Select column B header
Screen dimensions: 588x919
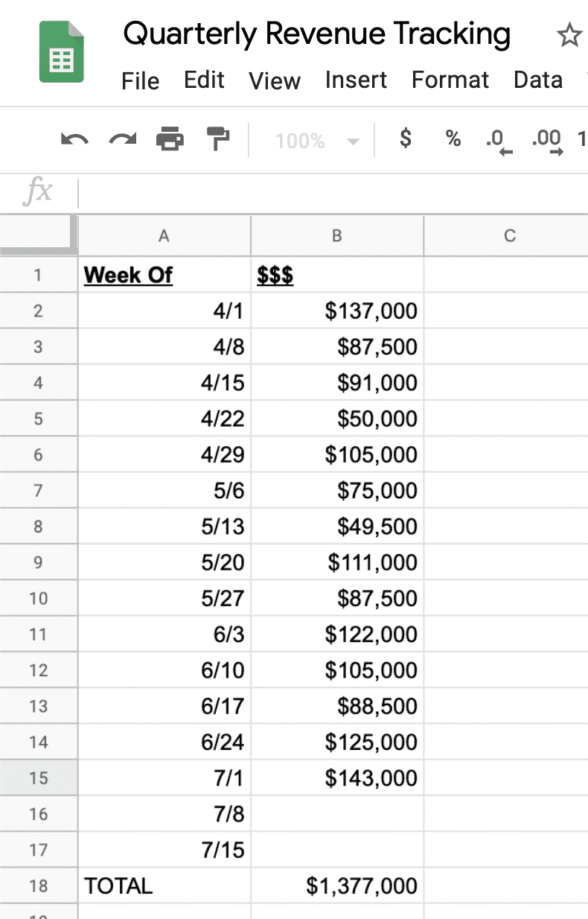337,236
